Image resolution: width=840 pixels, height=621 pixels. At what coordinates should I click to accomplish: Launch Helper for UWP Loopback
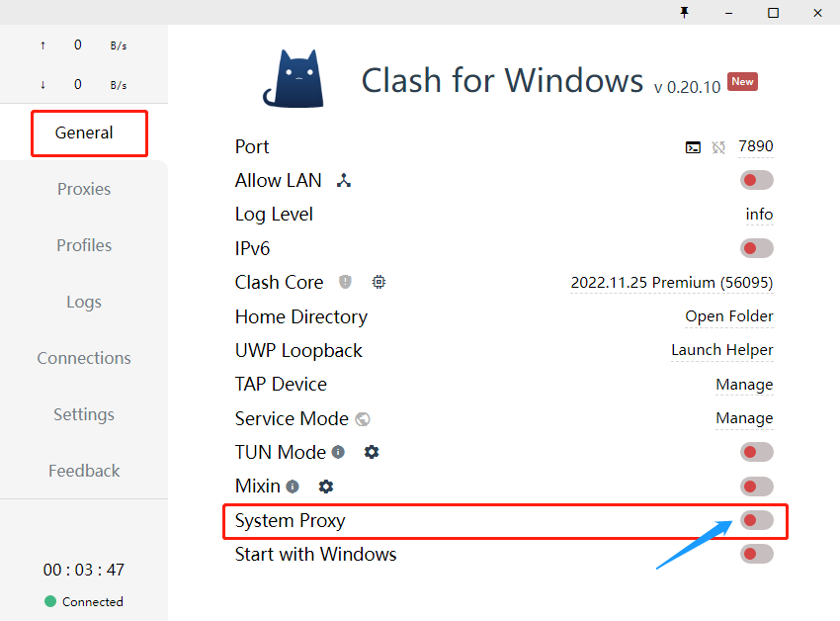pos(721,350)
